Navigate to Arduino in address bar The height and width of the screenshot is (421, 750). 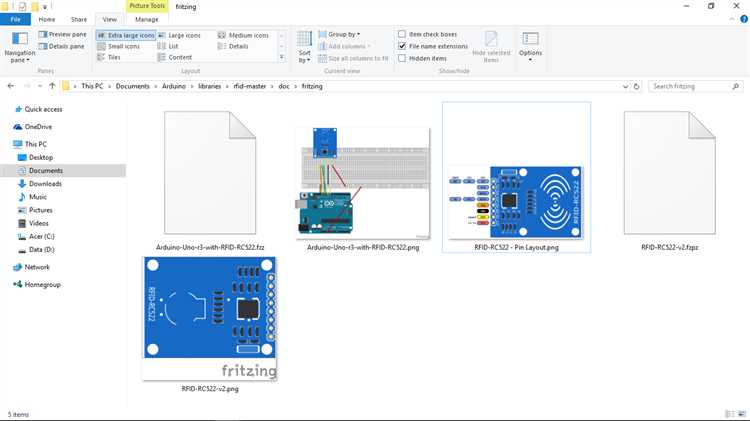[x=174, y=86]
